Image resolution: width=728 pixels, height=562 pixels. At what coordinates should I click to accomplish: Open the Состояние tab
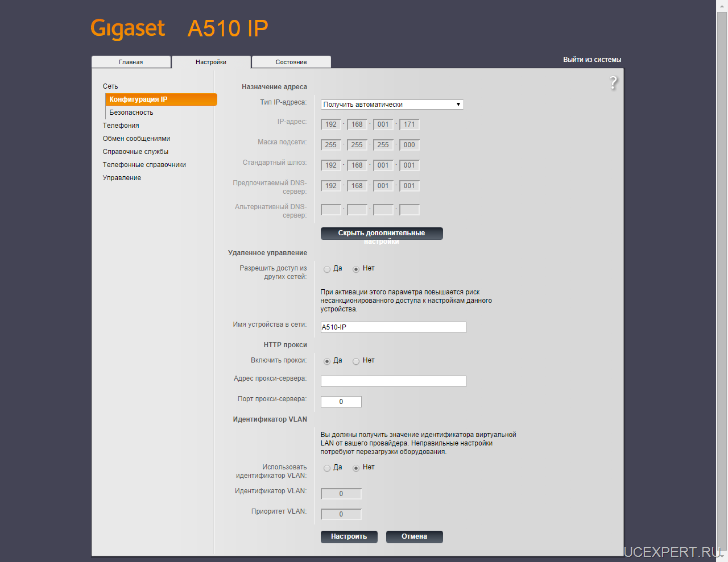click(x=291, y=62)
